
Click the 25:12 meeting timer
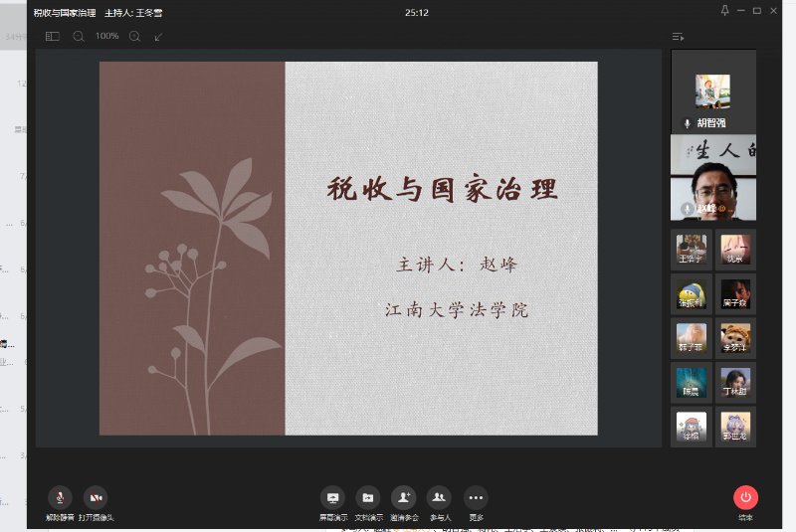click(x=417, y=13)
